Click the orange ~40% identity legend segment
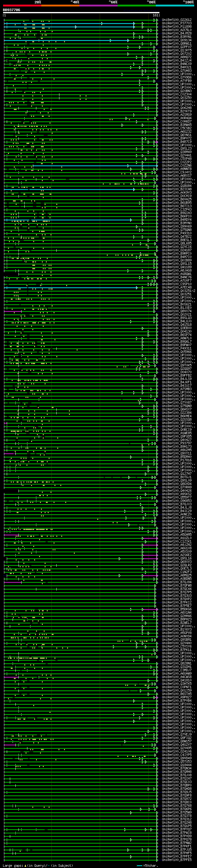The height and width of the screenshot is (868, 197). [x=60, y=6]
